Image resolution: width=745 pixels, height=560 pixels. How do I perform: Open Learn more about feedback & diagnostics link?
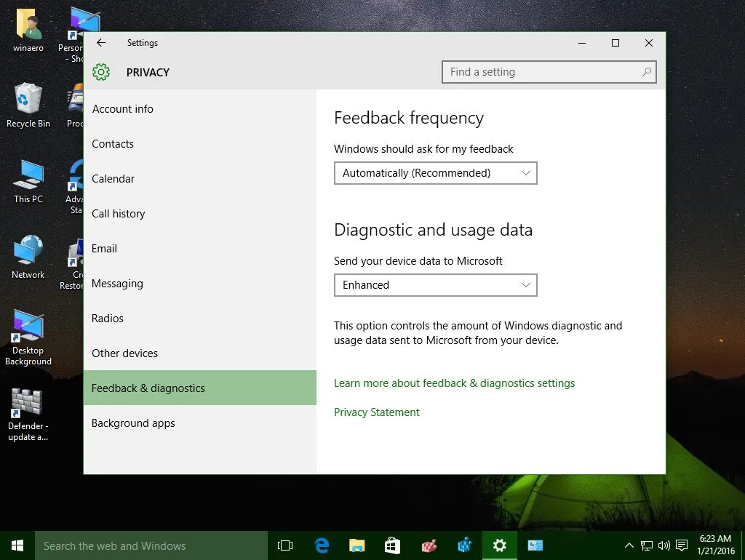coord(454,383)
